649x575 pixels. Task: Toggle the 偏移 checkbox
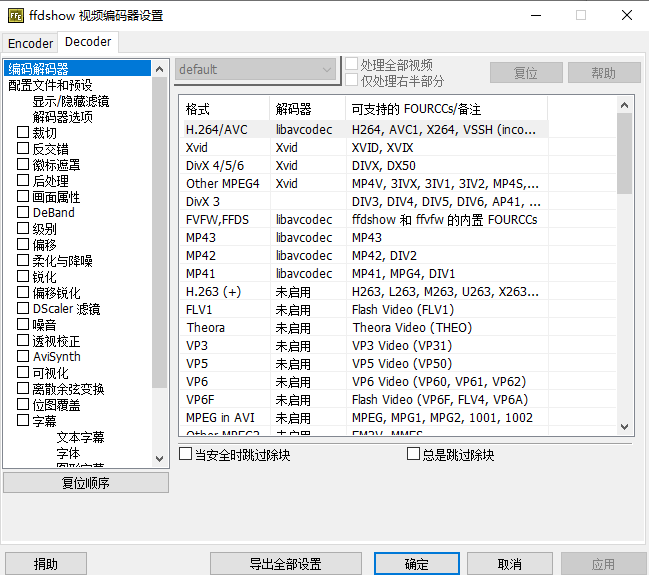23,244
